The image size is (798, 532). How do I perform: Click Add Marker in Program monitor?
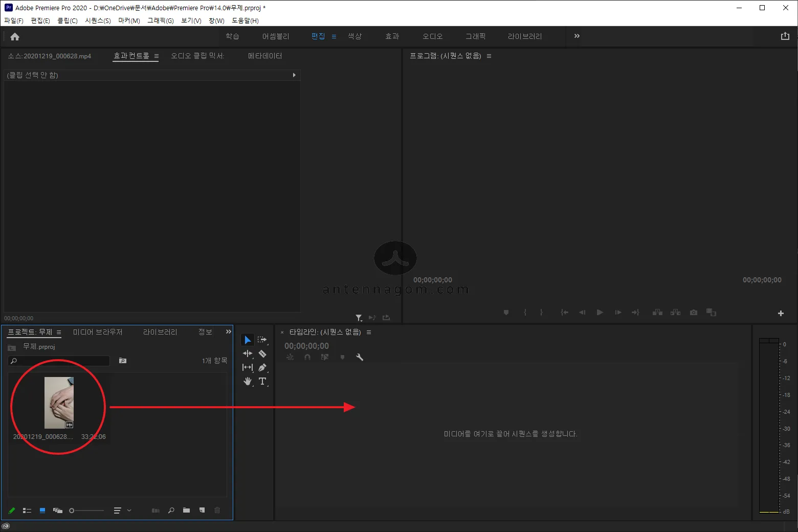coord(506,313)
